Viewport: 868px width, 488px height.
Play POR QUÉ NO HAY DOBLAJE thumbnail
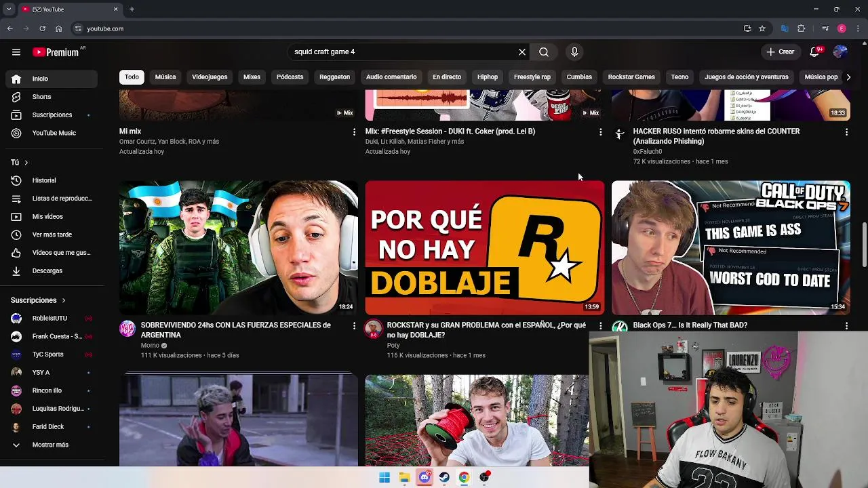click(x=485, y=247)
